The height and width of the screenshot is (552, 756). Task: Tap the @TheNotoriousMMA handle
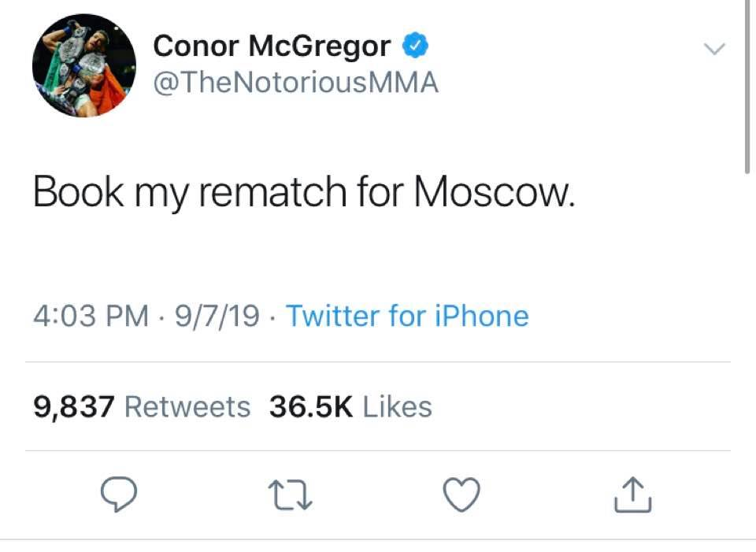pyautogui.click(x=295, y=82)
